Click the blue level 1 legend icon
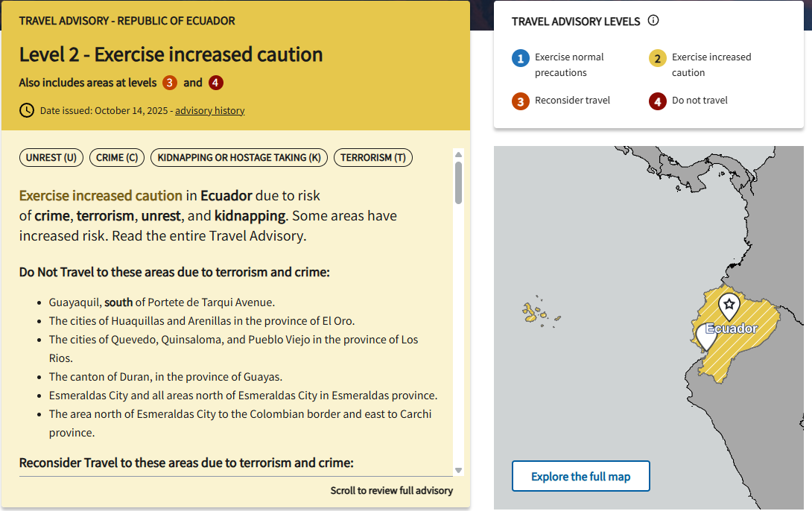Screen dimensions: 812x511 click(521, 59)
